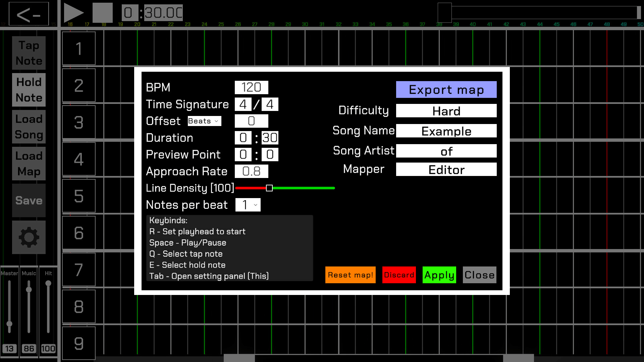Expand the Notes per beat dropdown
The height and width of the screenshot is (362, 644).
pyautogui.click(x=248, y=205)
